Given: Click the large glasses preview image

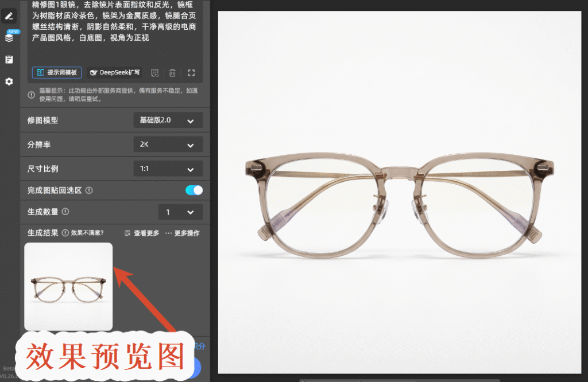Looking at the screenshot, I should 400,192.
